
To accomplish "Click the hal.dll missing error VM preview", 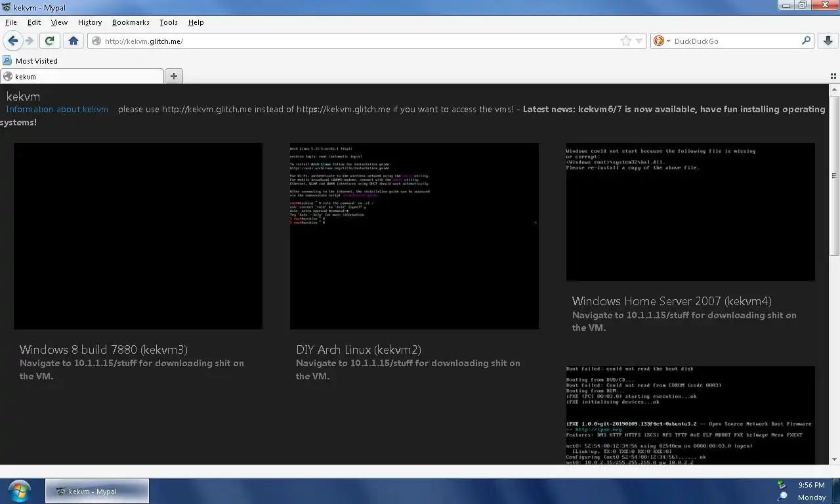I will (x=690, y=212).
